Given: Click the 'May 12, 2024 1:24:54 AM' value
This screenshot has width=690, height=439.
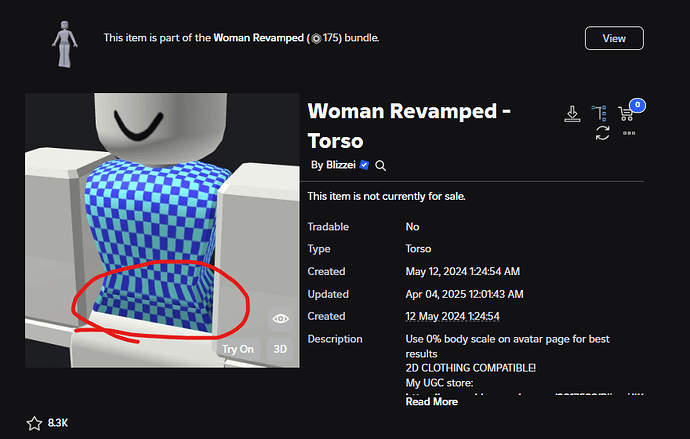Looking at the screenshot, I should tap(462, 271).
